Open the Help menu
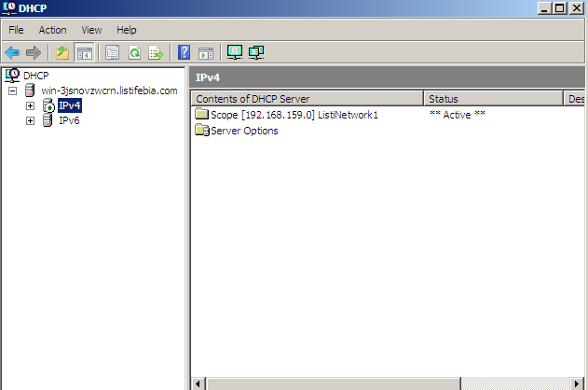The width and height of the screenshot is (588, 390). pos(127,30)
